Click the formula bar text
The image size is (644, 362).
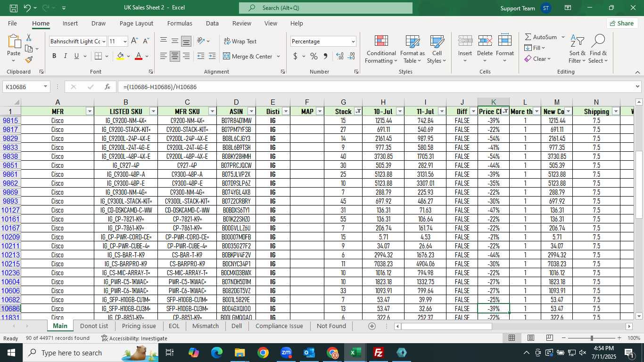tap(160, 87)
